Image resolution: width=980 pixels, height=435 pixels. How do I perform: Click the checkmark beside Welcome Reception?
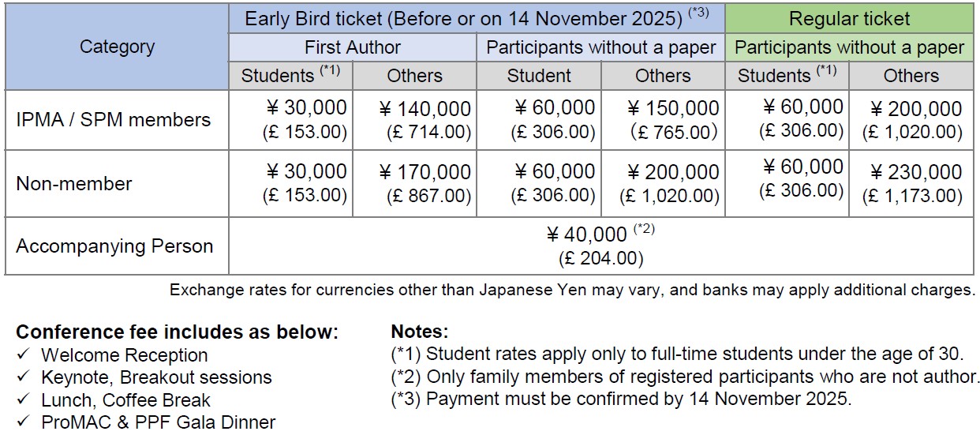[x=23, y=355]
